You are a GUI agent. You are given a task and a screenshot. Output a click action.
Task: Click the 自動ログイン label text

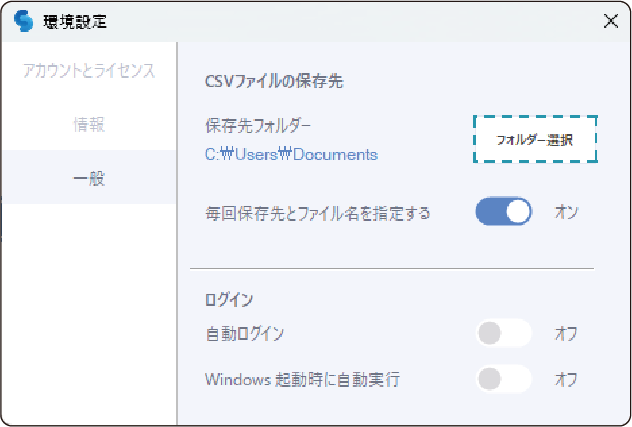tap(244, 333)
